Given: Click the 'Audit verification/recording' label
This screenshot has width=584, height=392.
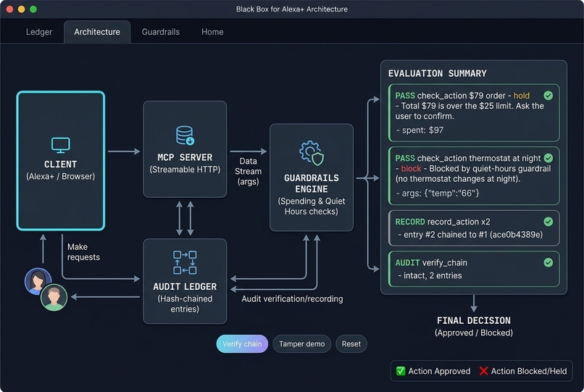Looking at the screenshot, I should pyautogui.click(x=293, y=299).
